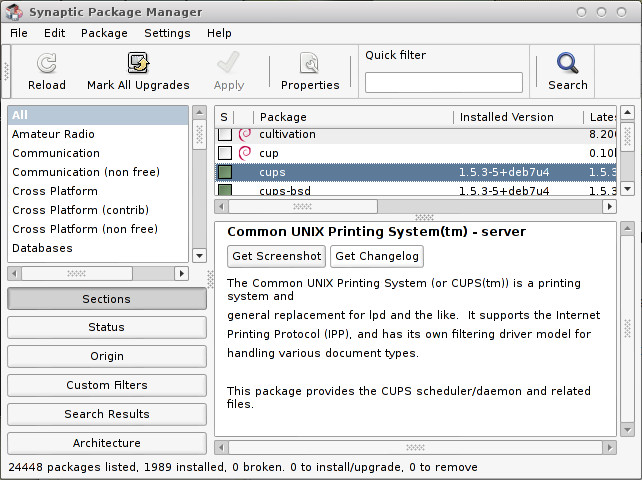
Task: Click Get Screenshot button
Action: (276, 256)
